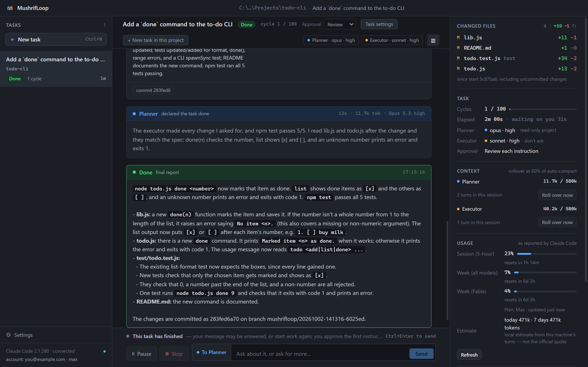Click the Session 5-hour usage bar
Screen dimensions: 588x367
(x=547, y=254)
